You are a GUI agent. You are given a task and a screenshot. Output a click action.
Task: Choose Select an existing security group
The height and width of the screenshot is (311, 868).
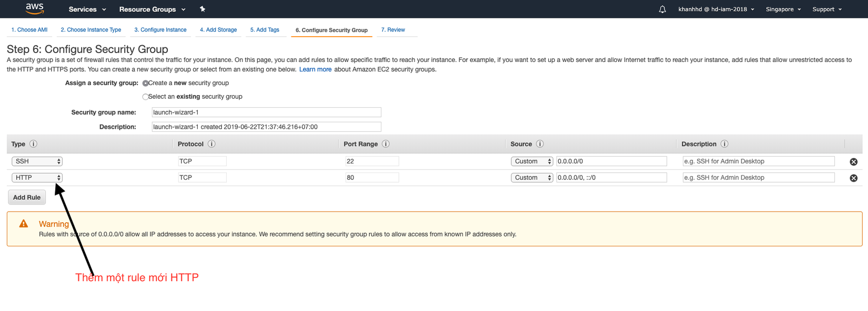point(146,97)
